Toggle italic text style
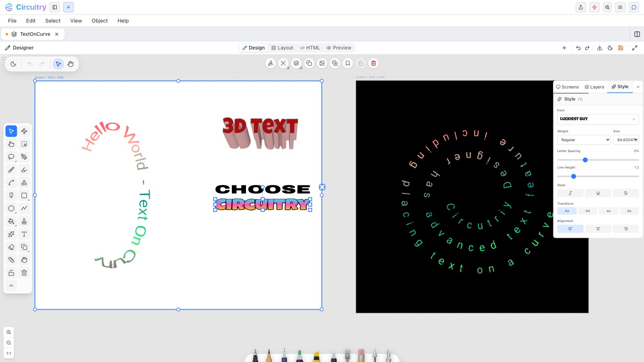Image resolution: width=644 pixels, height=362 pixels. pos(570,193)
